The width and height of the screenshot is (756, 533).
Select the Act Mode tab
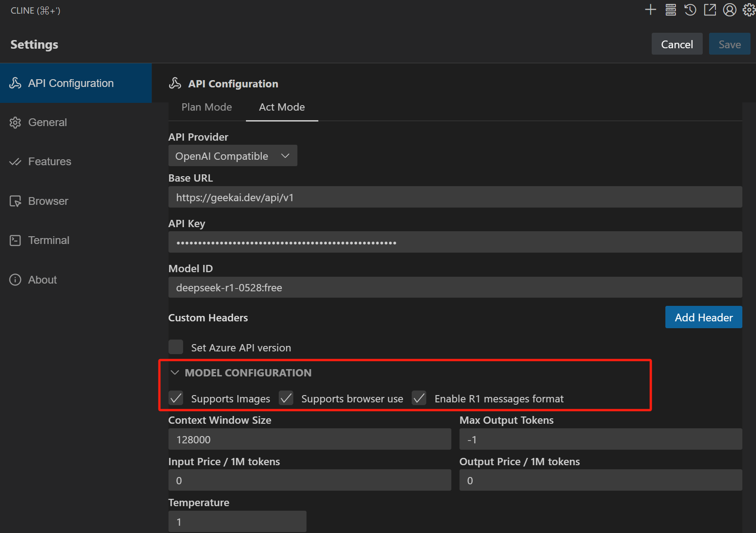(x=282, y=107)
